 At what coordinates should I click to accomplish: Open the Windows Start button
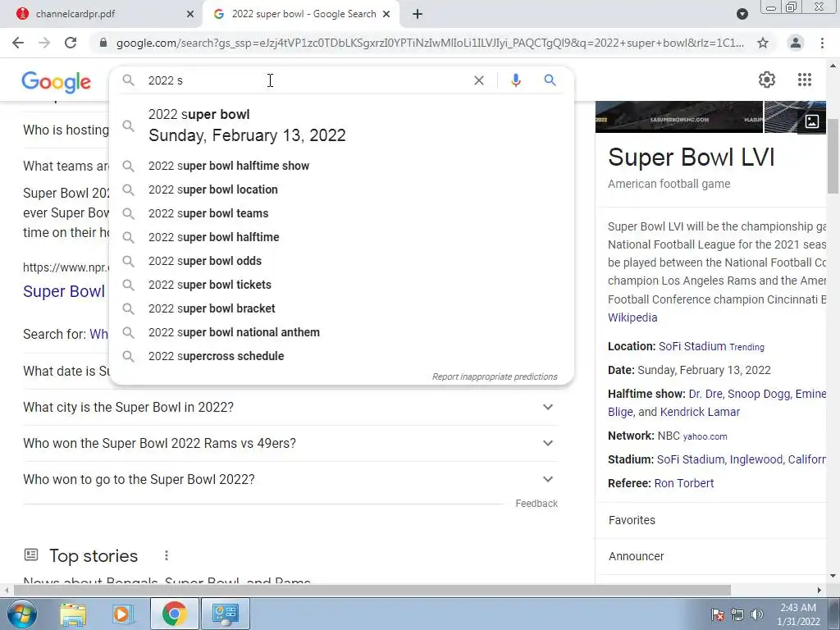click(x=22, y=614)
